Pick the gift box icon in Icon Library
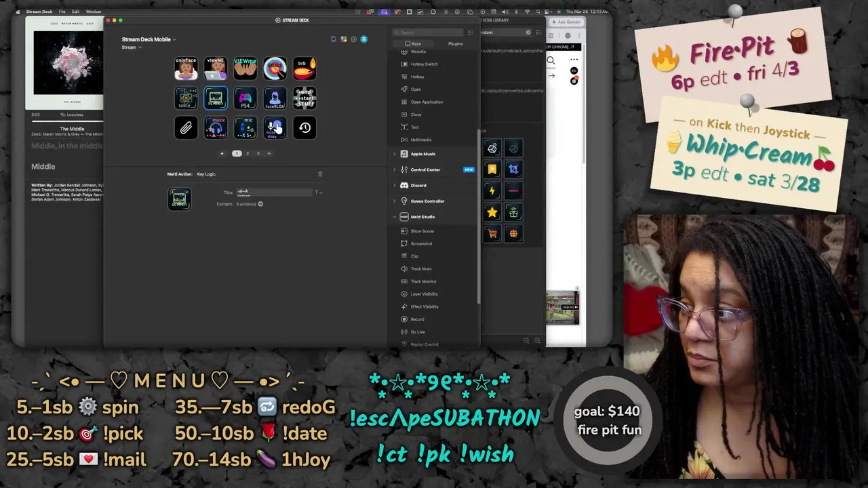This screenshot has height=488, width=868. tap(513, 212)
